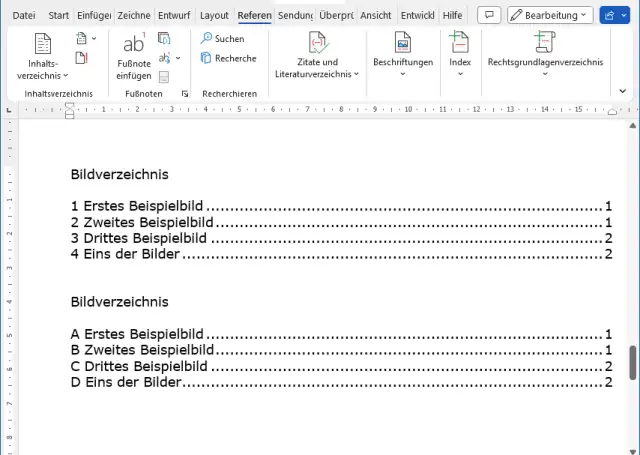
Task: Open the Fußnoten dialog launcher
Action: point(185,93)
